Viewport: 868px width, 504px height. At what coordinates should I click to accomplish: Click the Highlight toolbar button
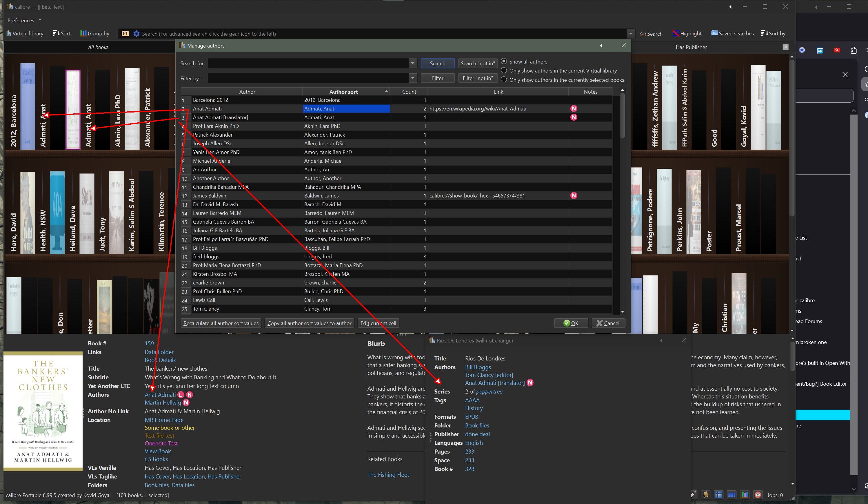tap(687, 33)
